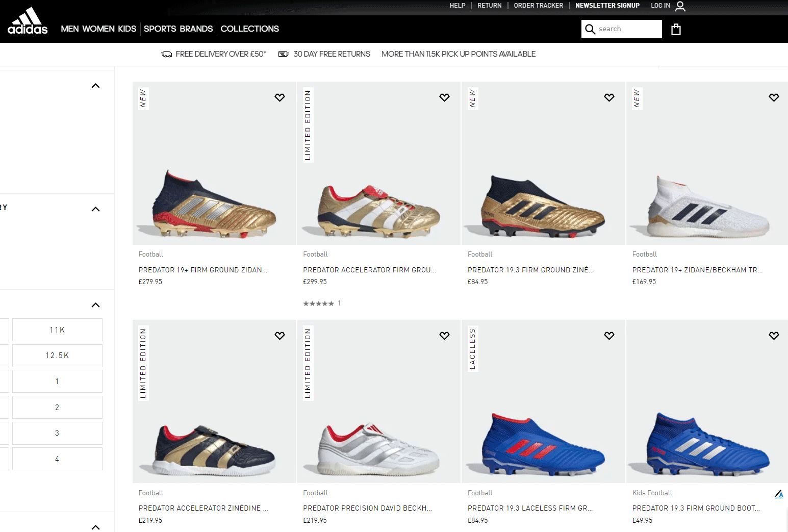
Task: Open the RETURN link
Action: pyautogui.click(x=490, y=6)
